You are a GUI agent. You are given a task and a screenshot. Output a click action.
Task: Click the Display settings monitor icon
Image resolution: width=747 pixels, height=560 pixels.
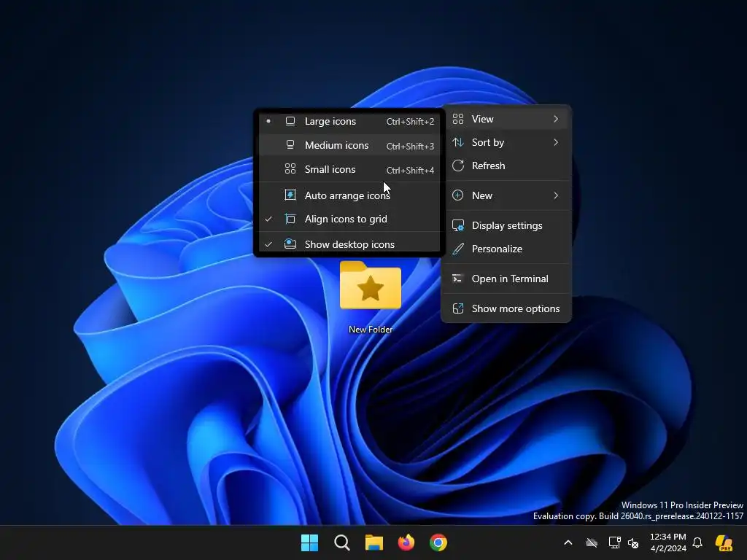[458, 226]
